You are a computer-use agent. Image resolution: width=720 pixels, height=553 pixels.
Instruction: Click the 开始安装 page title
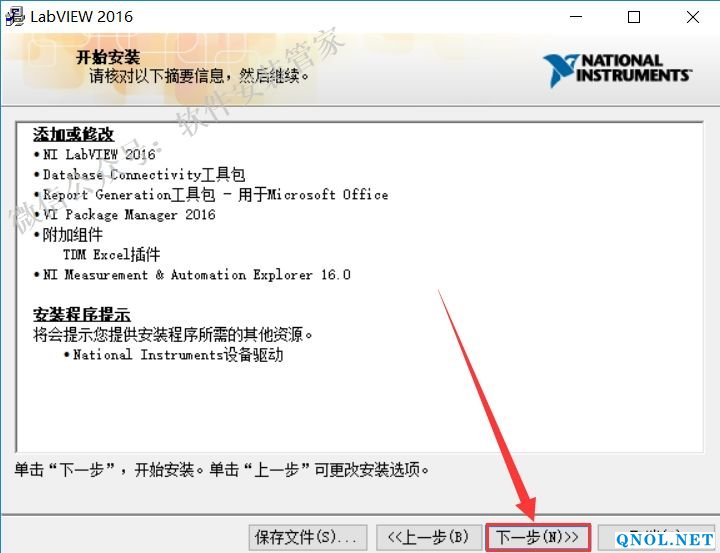(106, 56)
